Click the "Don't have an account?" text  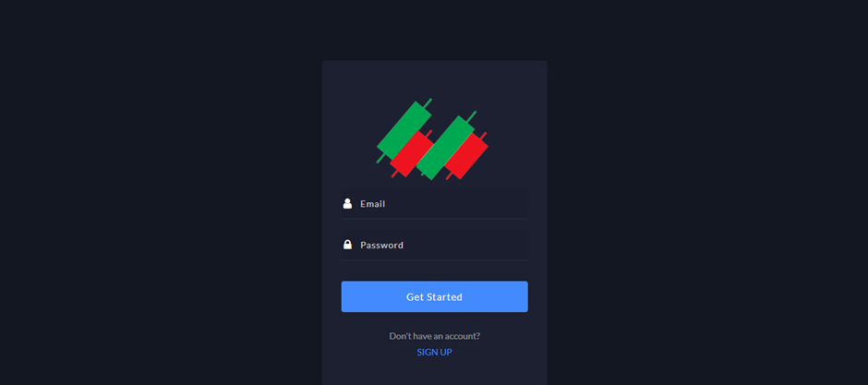click(x=434, y=336)
